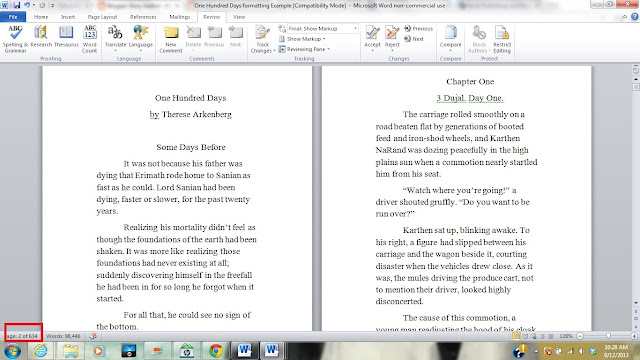640x360 pixels.
Task: Minimize the ribbon with the caret icon
Action: point(624,17)
